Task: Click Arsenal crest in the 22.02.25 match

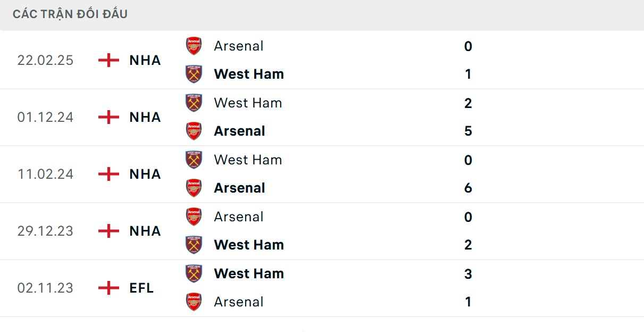Action: click(194, 46)
